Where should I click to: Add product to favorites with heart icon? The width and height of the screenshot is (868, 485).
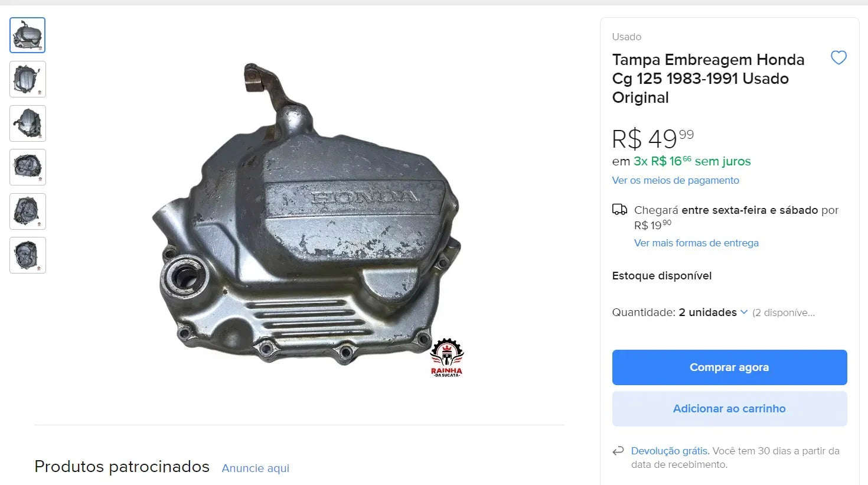838,58
